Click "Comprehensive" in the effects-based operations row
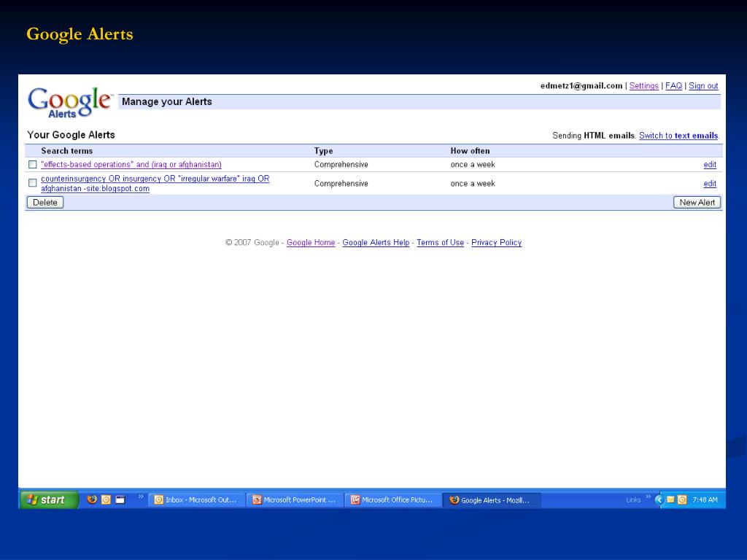 pyautogui.click(x=341, y=164)
